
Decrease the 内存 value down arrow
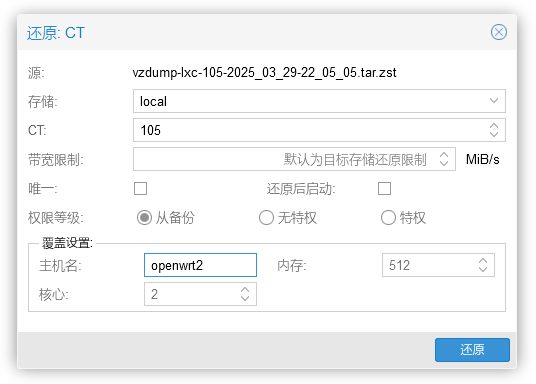pos(483,269)
